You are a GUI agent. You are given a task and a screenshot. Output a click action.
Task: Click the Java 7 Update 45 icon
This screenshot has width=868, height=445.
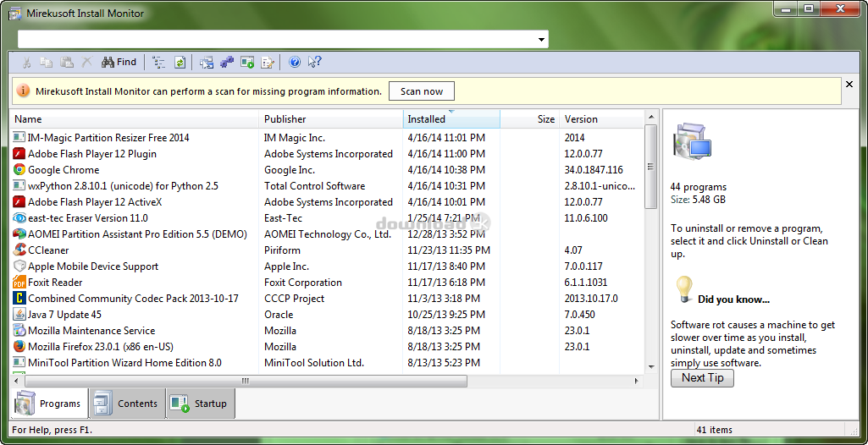click(x=19, y=315)
